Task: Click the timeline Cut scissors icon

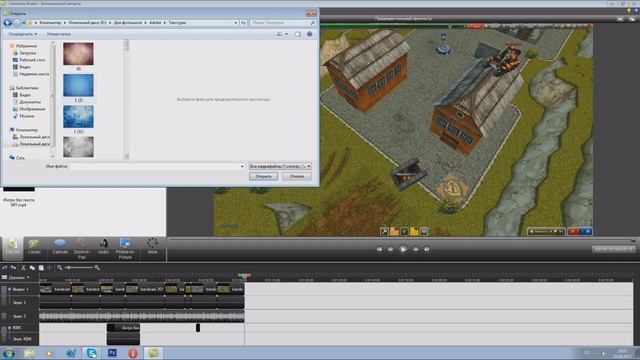Action: pyautogui.click(x=23, y=268)
